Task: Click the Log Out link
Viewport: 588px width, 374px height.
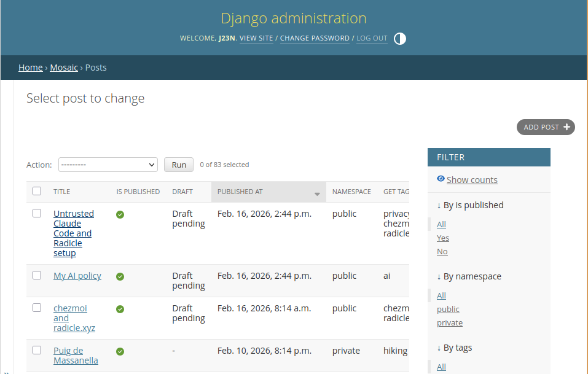Action: point(372,38)
